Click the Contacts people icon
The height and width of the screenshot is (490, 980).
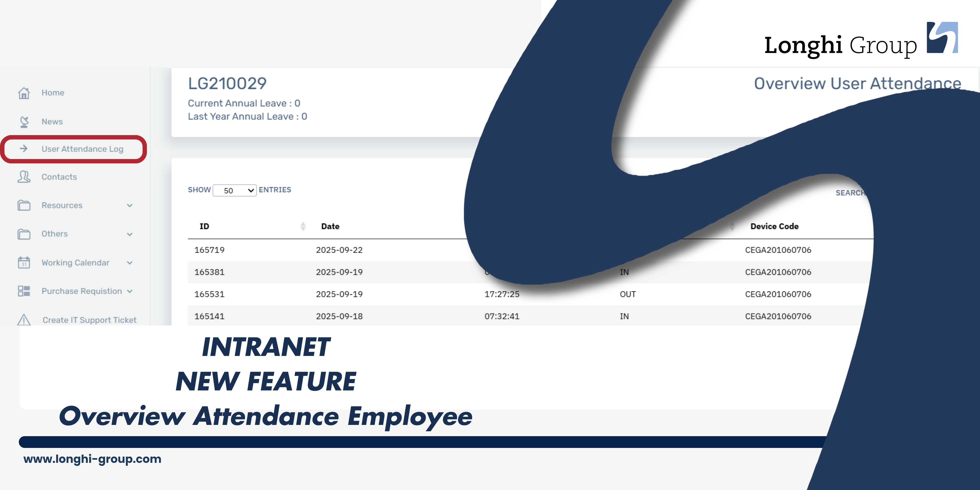[x=24, y=177]
